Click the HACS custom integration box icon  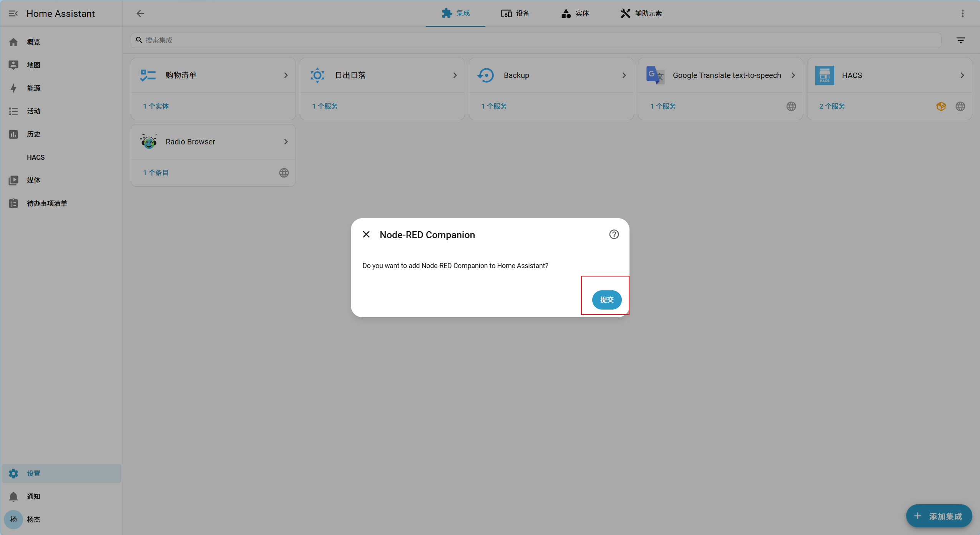click(941, 106)
